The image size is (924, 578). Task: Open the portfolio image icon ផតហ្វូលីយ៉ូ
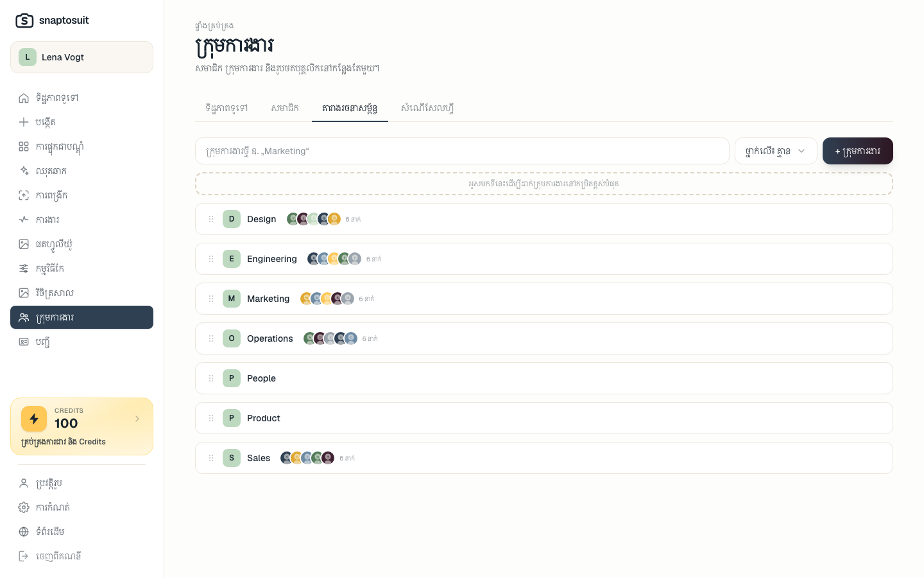[24, 244]
